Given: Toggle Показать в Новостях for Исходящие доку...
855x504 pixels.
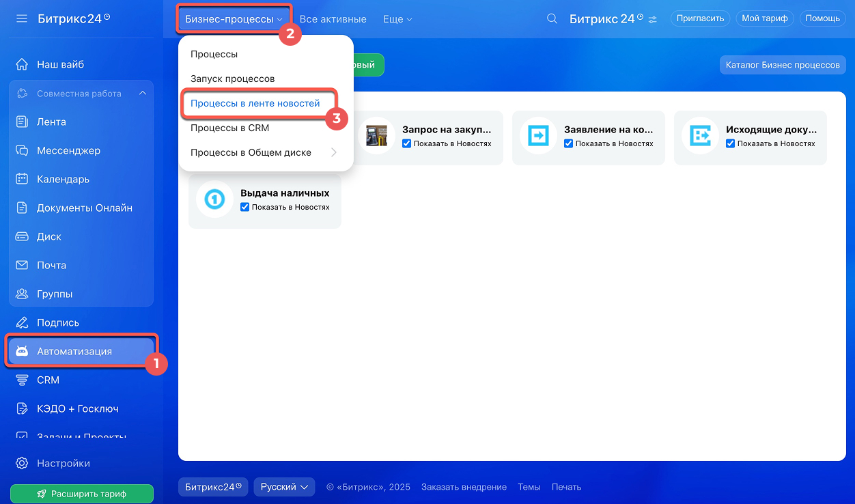Looking at the screenshot, I should [731, 143].
